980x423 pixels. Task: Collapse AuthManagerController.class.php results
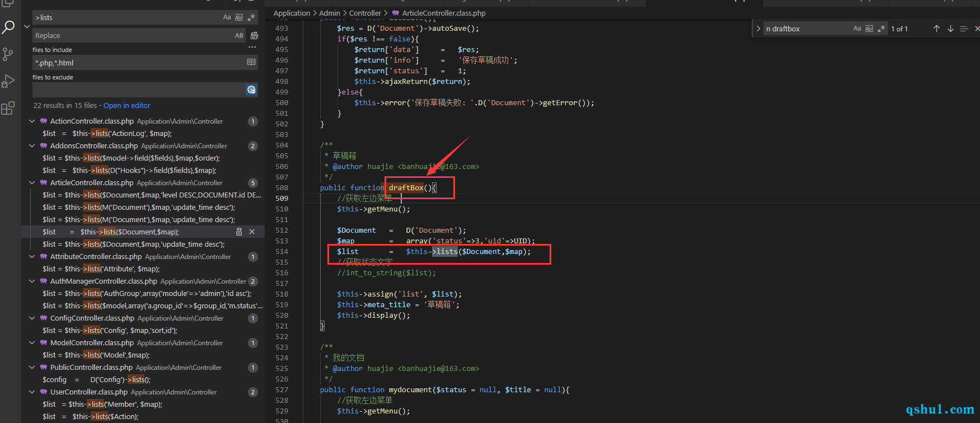[x=32, y=281]
